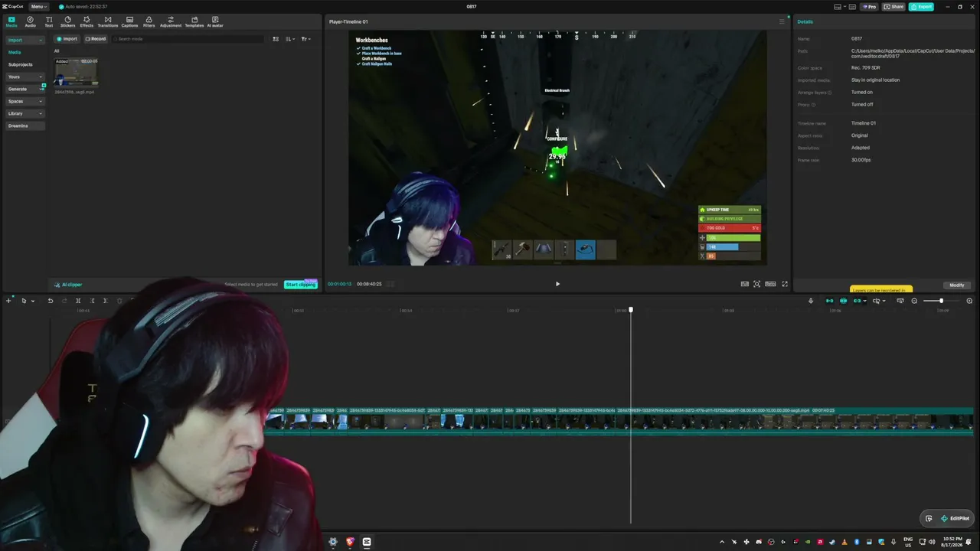Viewport: 980px width, 551px height.
Task: Open the Text panel
Action: tap(49, 21)
